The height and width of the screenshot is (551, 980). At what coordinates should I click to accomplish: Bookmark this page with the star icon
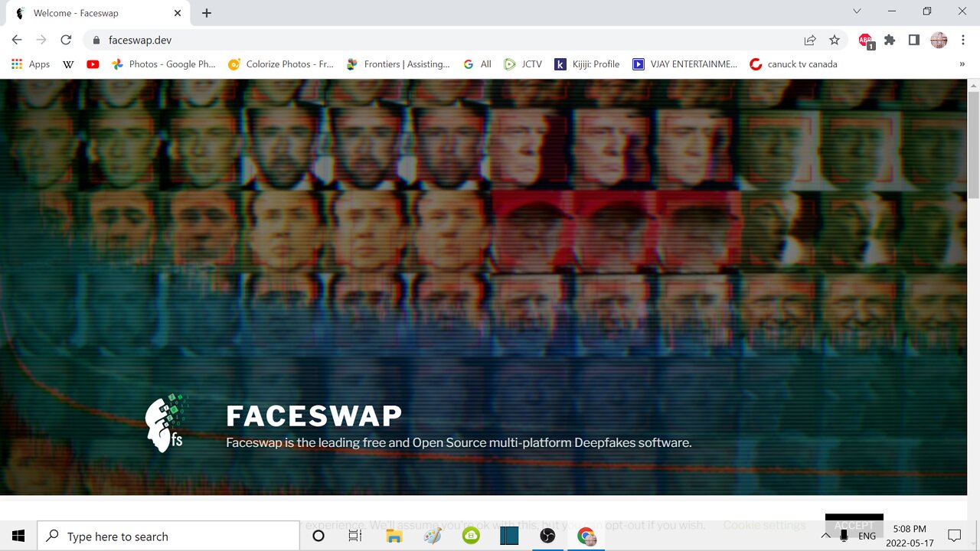point(835,40)
